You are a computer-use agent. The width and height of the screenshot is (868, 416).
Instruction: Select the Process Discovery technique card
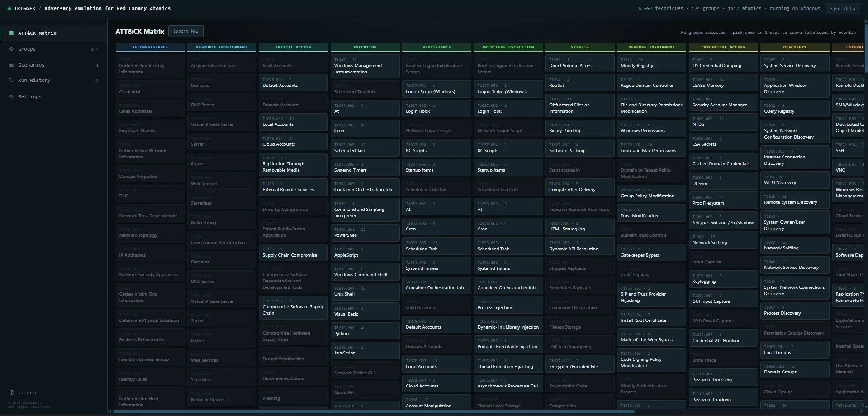pos(795,310)
